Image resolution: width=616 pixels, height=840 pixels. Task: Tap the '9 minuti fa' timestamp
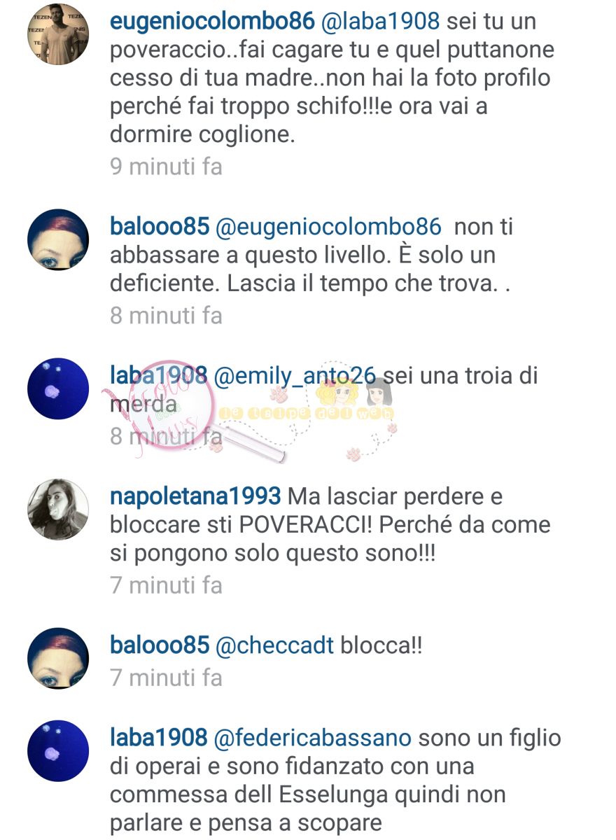[167, 167]
